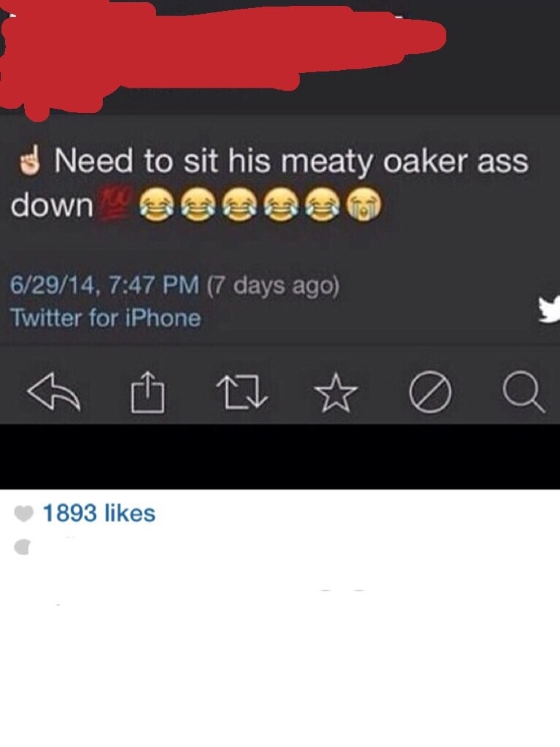Open the share sheet icon
560x747 pixels.
148,392
